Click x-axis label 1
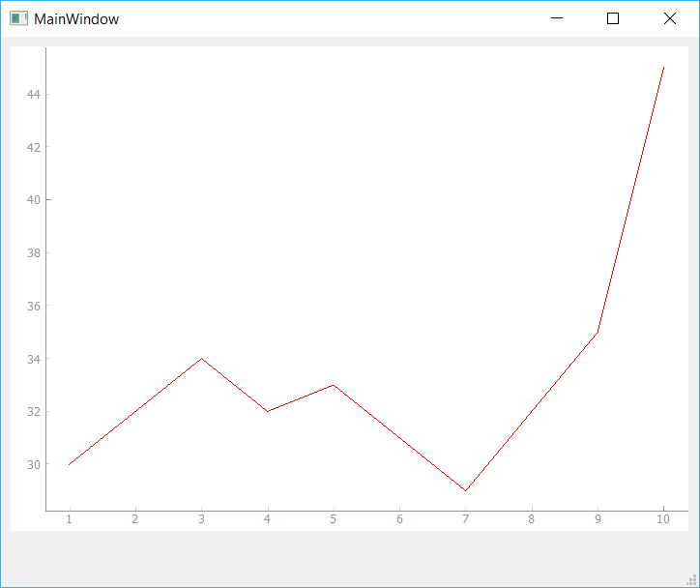 pos(70,519)
